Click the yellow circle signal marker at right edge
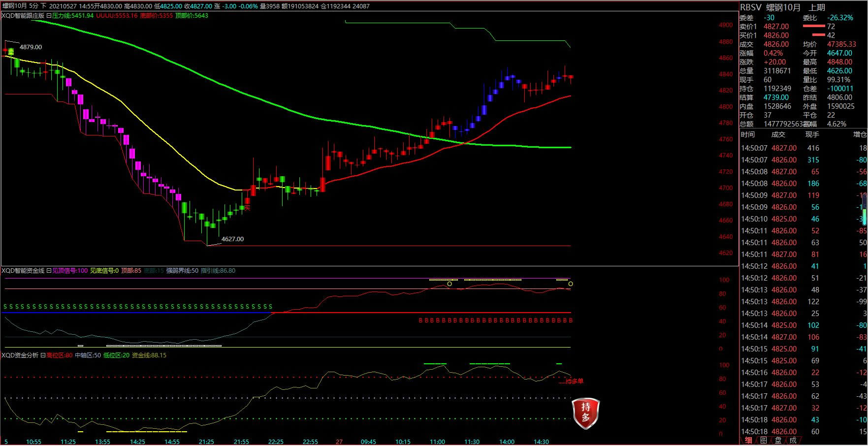Screen dimensions: 868x446 tap(571, 284)
